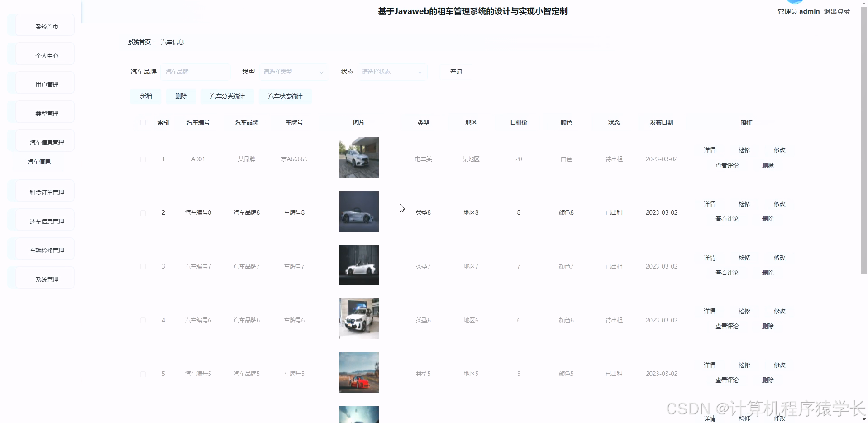Image resolution: width=868 pixels, height=423 pixels.
Task: Open the 车辆检修管理 vehicle maintenance section
Action: pyautogui.click(x=46, y=249)
